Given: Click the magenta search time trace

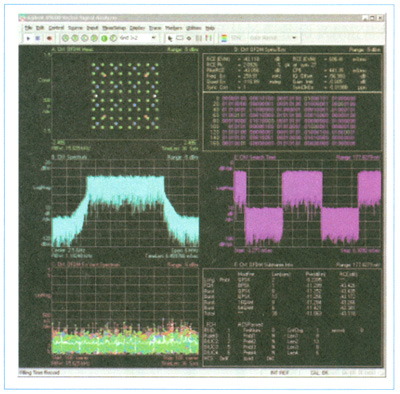Looking at the screenshot, I should click(x=307, y=204).
